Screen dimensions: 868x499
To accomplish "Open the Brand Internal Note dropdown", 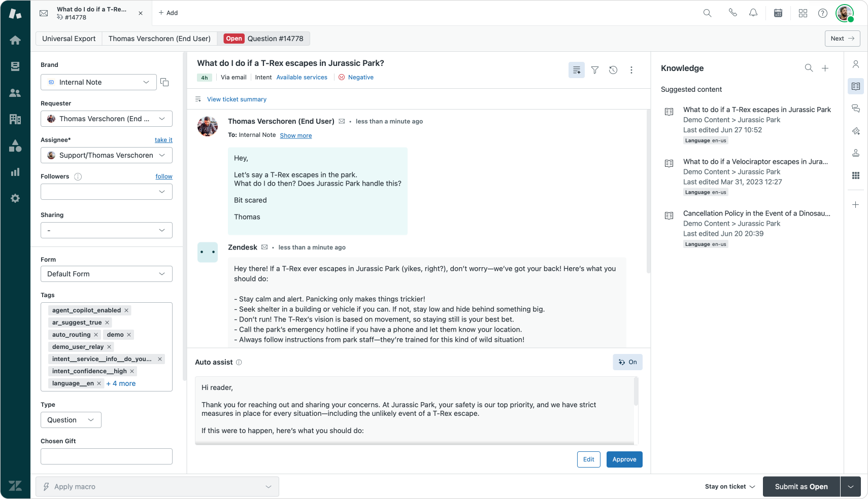I will 98,82.
